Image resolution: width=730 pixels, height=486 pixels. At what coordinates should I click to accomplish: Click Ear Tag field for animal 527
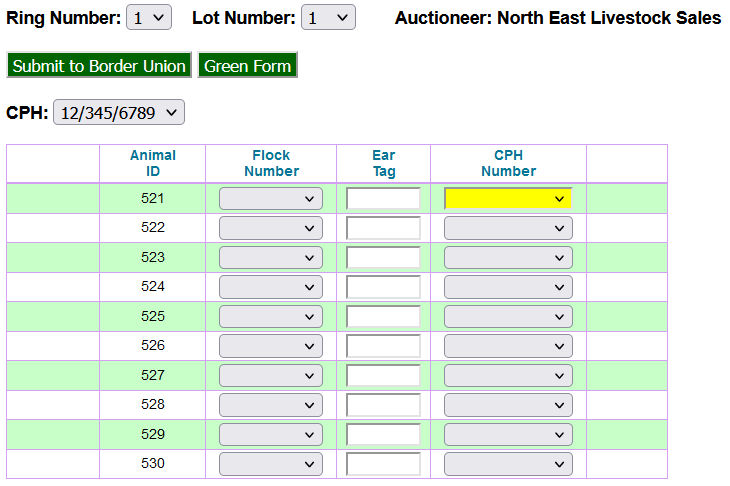[x=383, y=376]
